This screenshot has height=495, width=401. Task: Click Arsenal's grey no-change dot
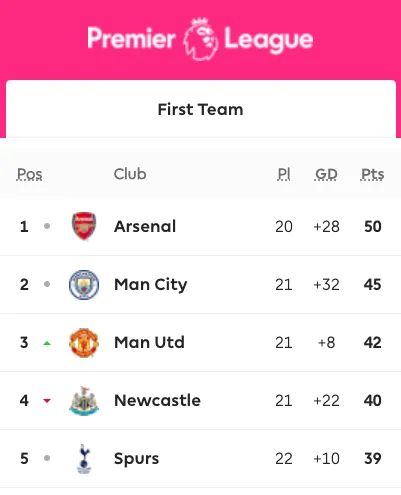[x=47, y=226]
